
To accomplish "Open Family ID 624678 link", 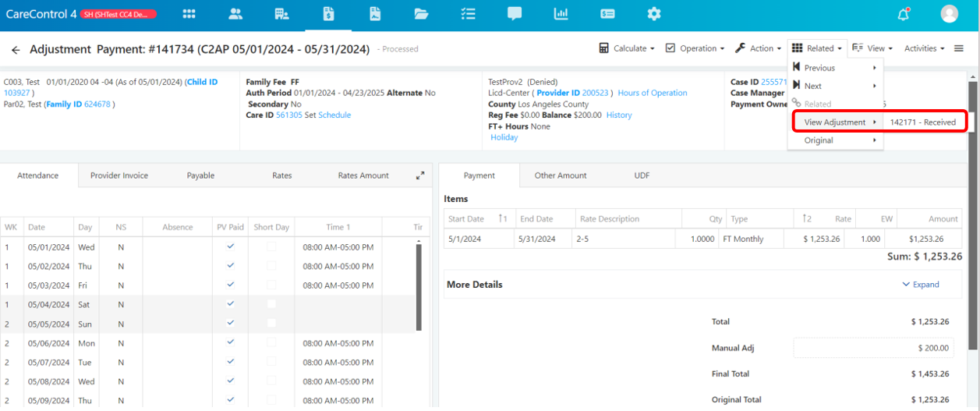I will tap(79, 104).
